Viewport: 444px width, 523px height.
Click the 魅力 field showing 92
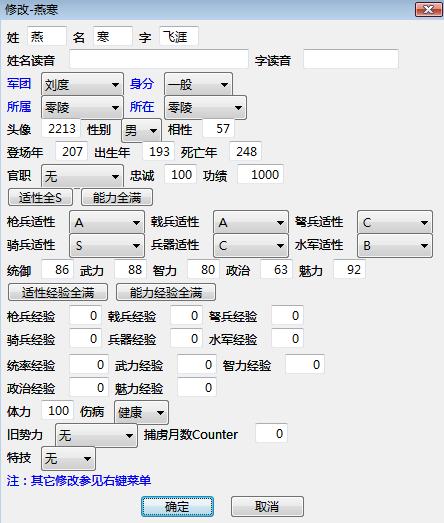(350, 270)
